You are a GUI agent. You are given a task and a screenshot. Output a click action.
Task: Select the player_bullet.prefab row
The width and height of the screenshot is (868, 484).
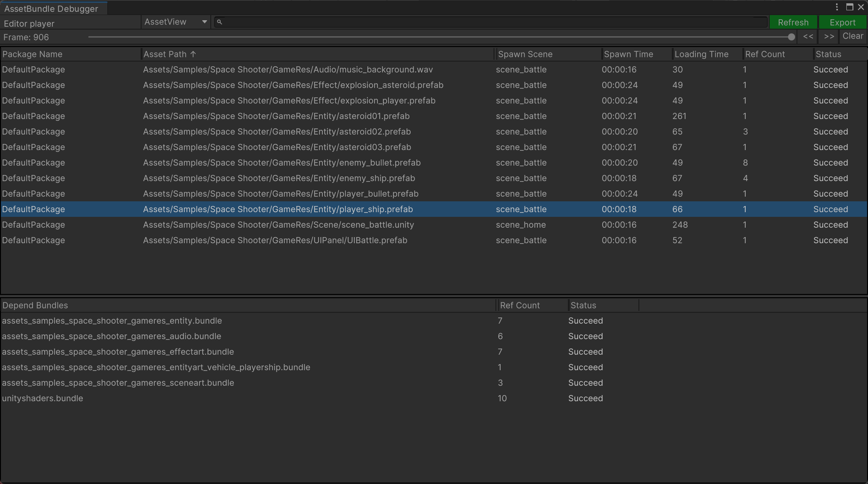point(434,194)
